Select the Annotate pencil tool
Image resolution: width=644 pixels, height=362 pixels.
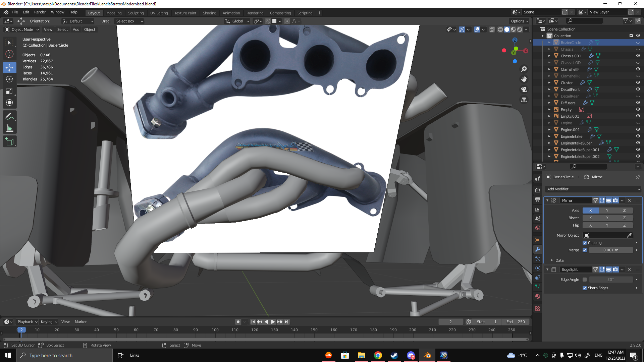click(9, 117)
